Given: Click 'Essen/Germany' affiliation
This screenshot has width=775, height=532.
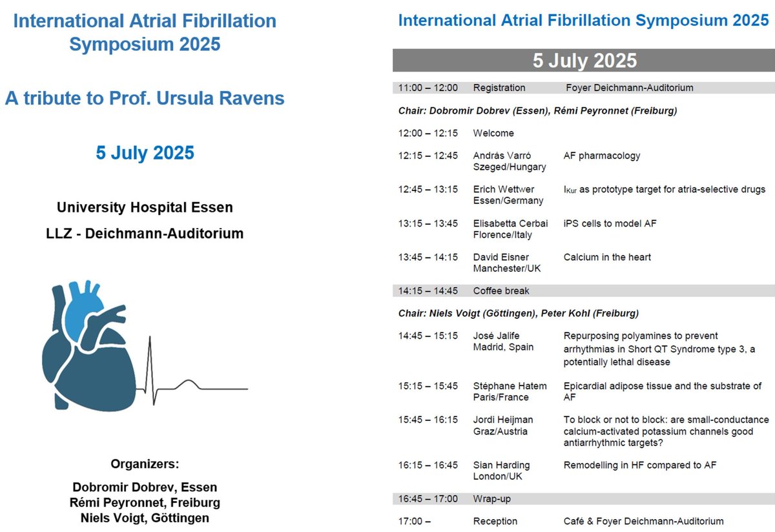Looking at the screenshot, I should (x=507, y=200).
